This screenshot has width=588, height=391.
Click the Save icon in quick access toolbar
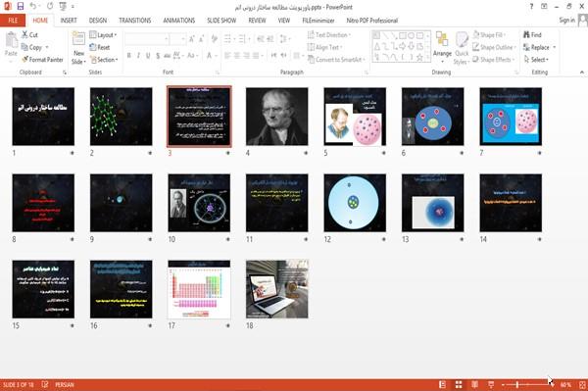pos(21,7)
